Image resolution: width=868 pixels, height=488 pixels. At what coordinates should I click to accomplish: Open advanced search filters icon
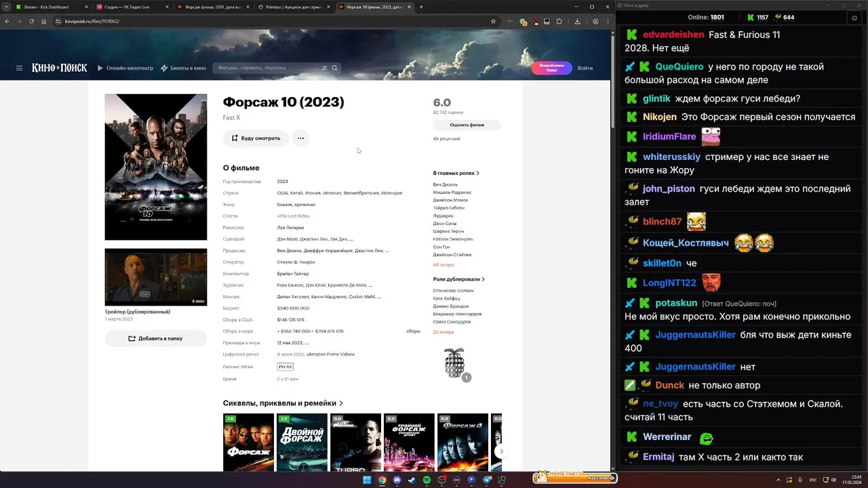pos(324,68)
